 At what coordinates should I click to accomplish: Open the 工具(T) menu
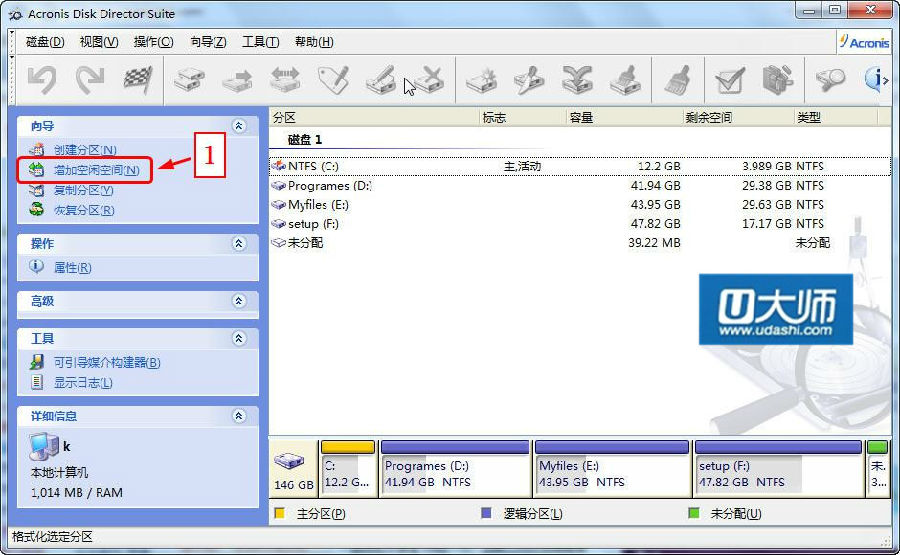click(x=260, y=42)
